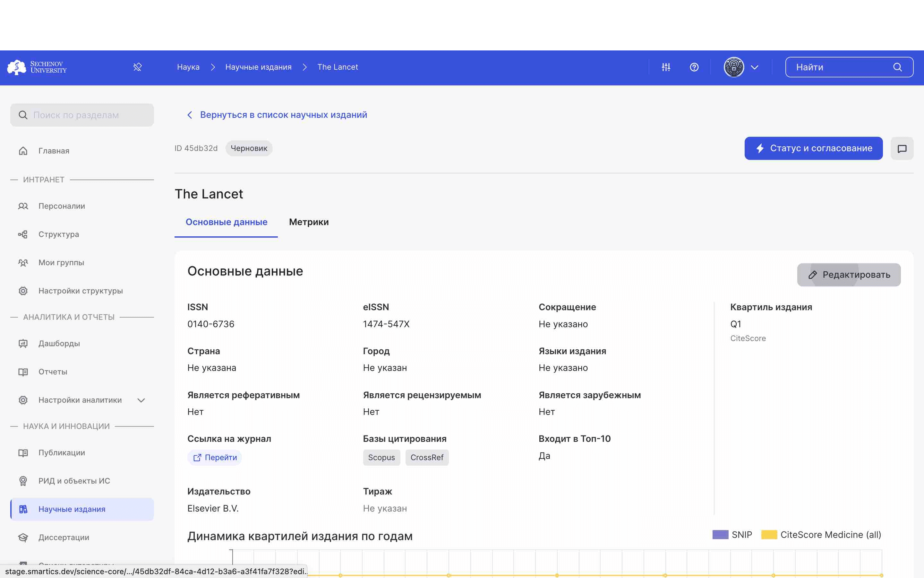Screen dimensions: 924x578
Task: Open the settings sliders icon in header
Action: click(666, 67)
